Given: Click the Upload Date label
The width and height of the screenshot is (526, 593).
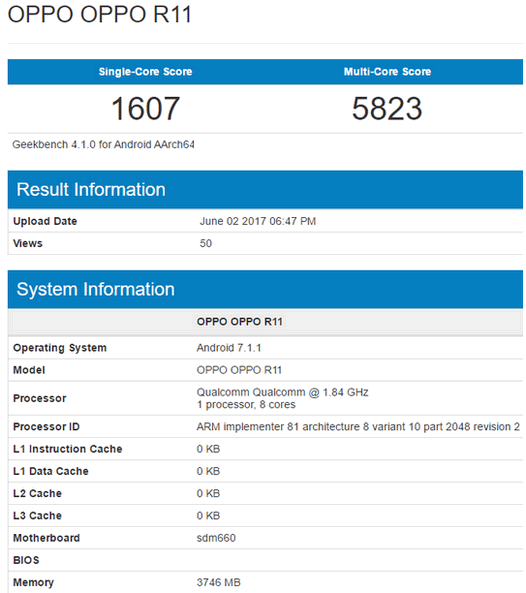Looking at the screenshot, I should (x=45, y=221).
